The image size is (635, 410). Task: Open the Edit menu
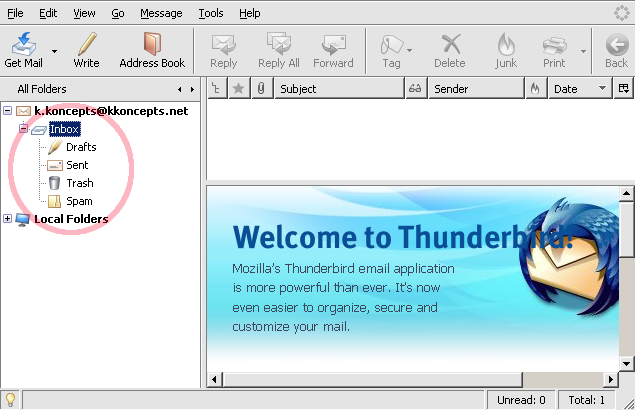(x=48, y=13)
